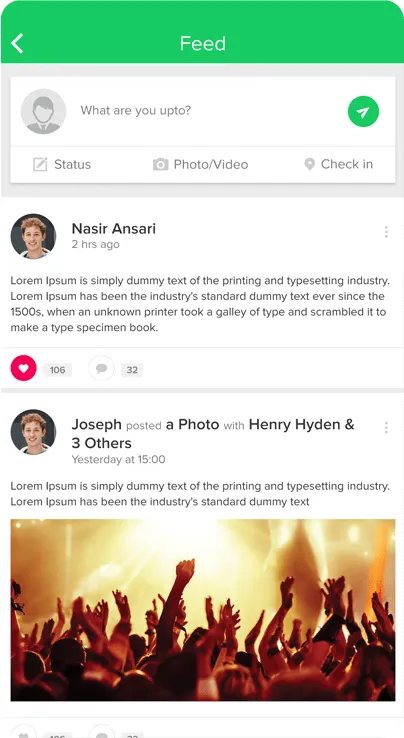Focus the 'What are you upto?' field
The width and height of the screenshot is (404, 738).
click(206, 111)
